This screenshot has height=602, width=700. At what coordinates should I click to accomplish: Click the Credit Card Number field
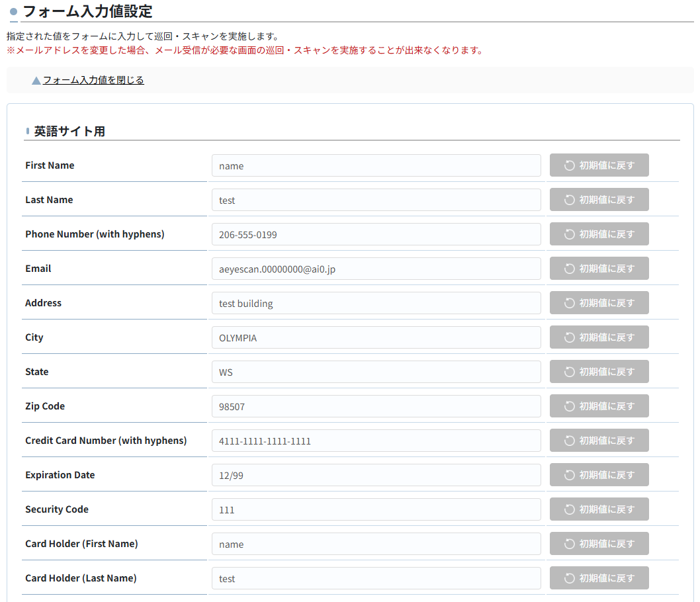click(376, 441)
